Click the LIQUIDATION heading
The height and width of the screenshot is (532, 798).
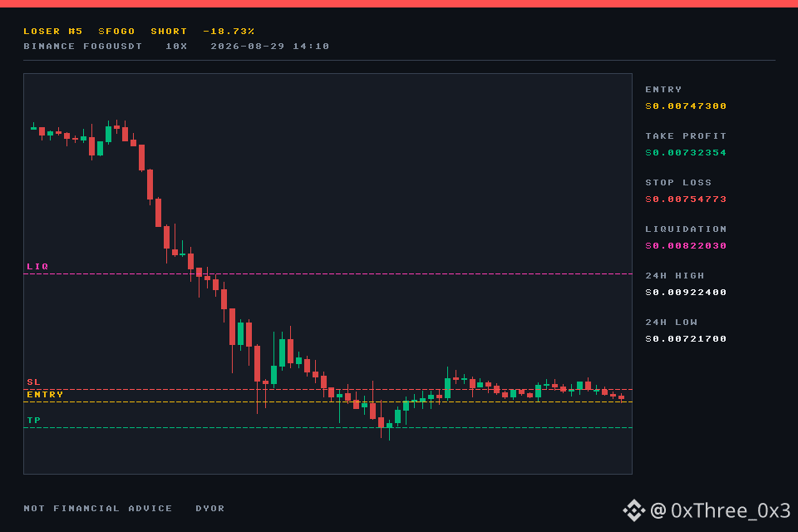tap(686, 229)
